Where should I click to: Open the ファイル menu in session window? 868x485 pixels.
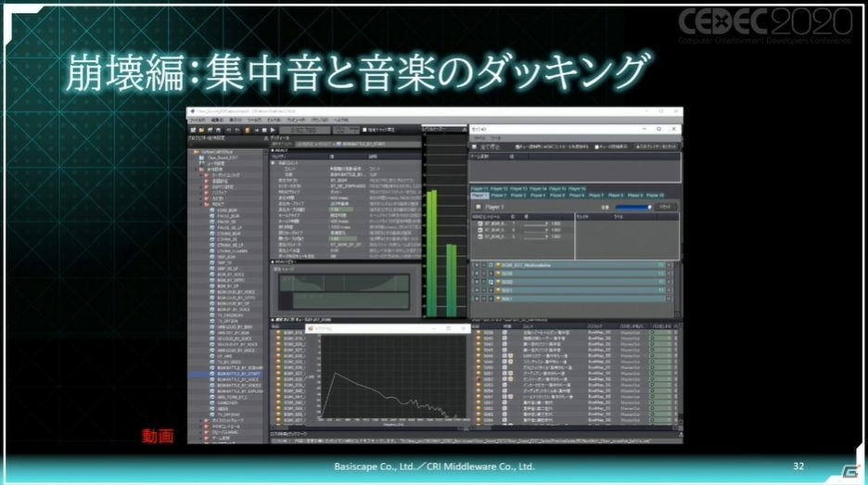point(479,138)
